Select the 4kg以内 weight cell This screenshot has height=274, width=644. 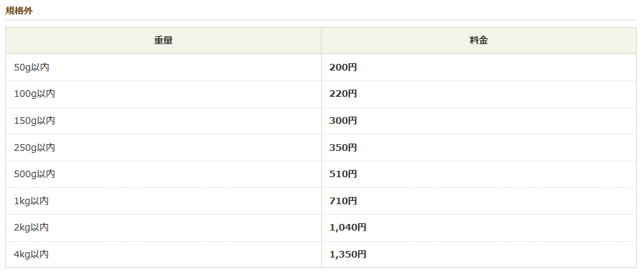pyautogui.click(x=31, y=254)
